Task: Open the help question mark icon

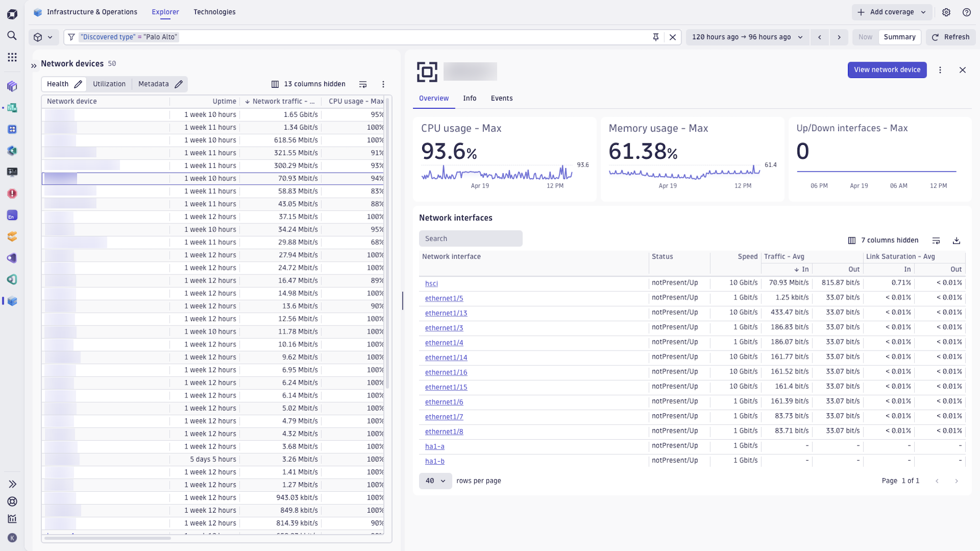Action: click(966, 12)
